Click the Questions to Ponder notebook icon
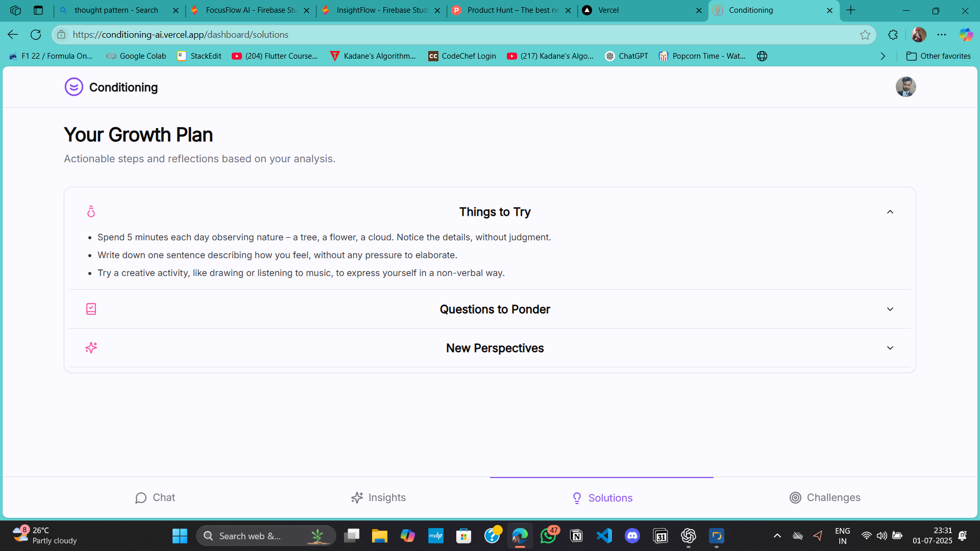The height and width of the screenshot is (551, 980). (x=91, y=309)
